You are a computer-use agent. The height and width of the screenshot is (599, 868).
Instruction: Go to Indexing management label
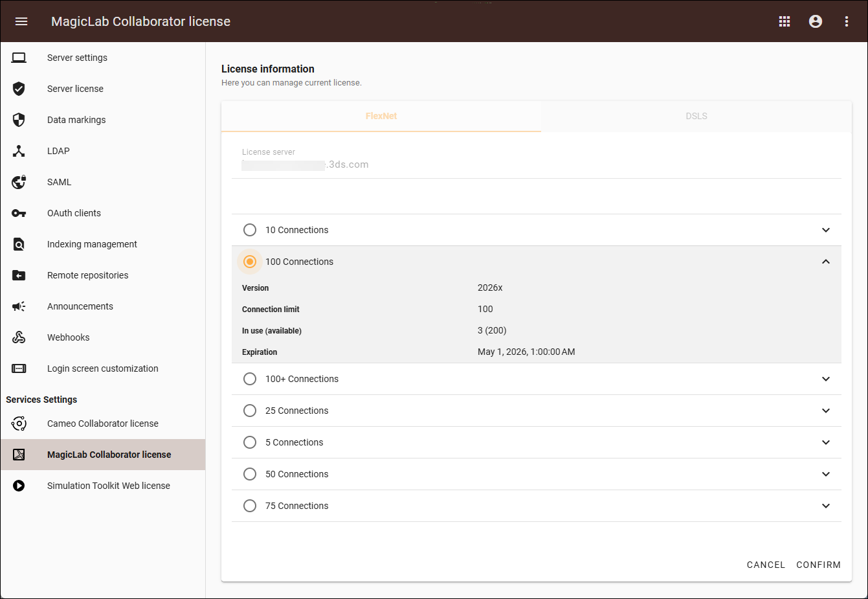[92, 244]
